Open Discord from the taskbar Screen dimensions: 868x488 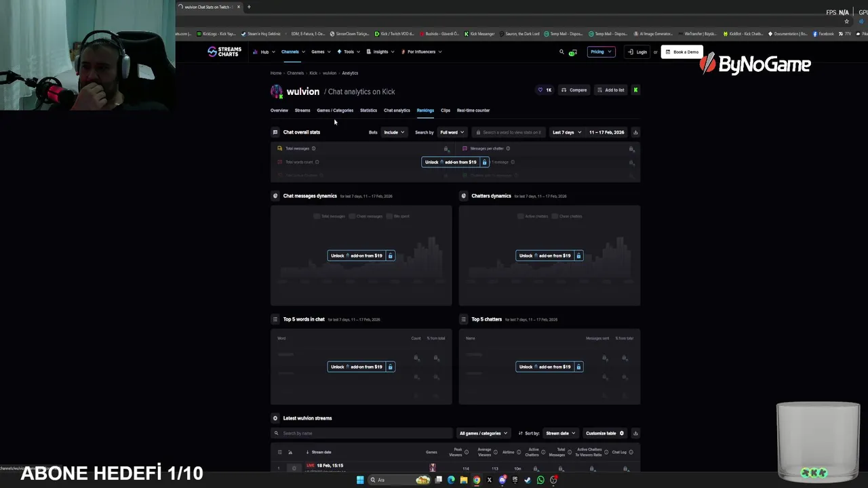(x=502, y=480)
